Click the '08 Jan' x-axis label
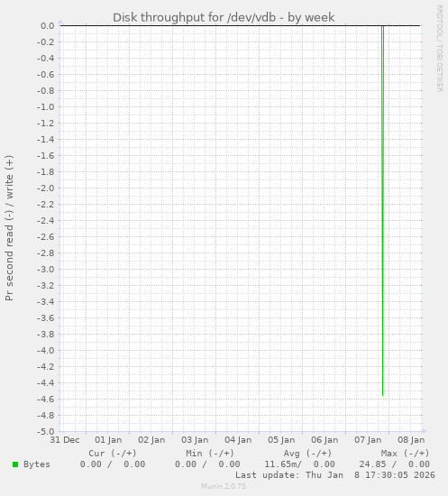The width and height of the screenshot is (448, 496). click(x=411, y=440)
